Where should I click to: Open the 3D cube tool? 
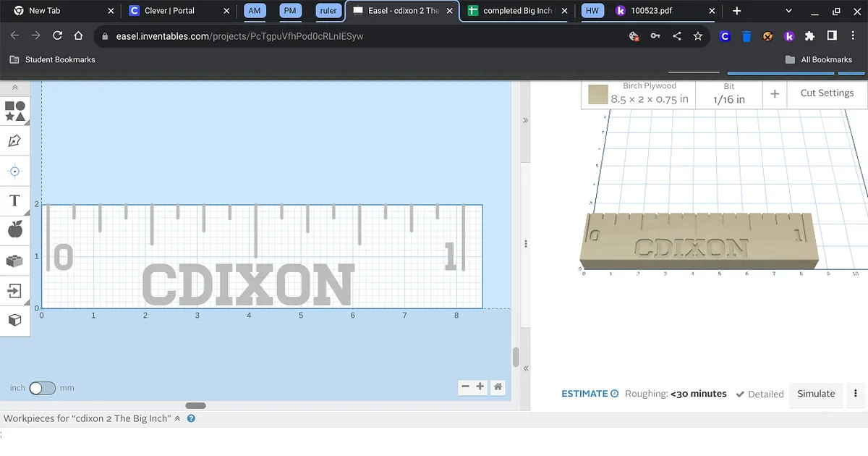[15, 320]
